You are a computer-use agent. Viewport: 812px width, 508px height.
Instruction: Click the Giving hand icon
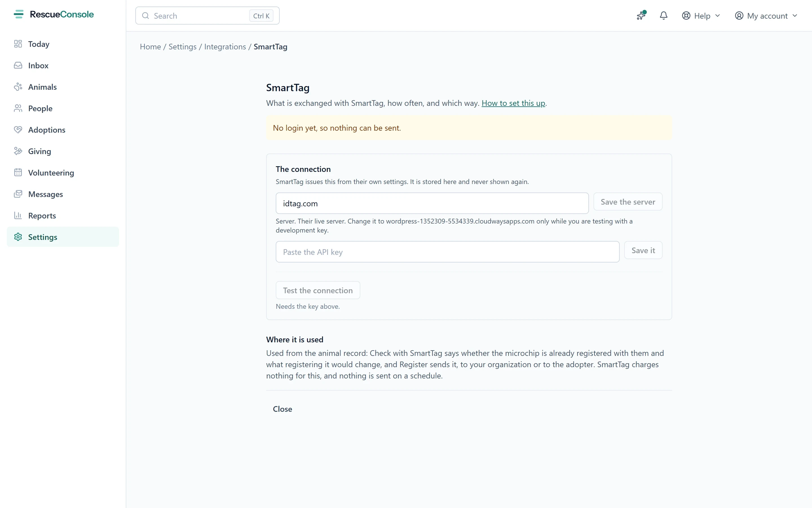click(18, 151)
